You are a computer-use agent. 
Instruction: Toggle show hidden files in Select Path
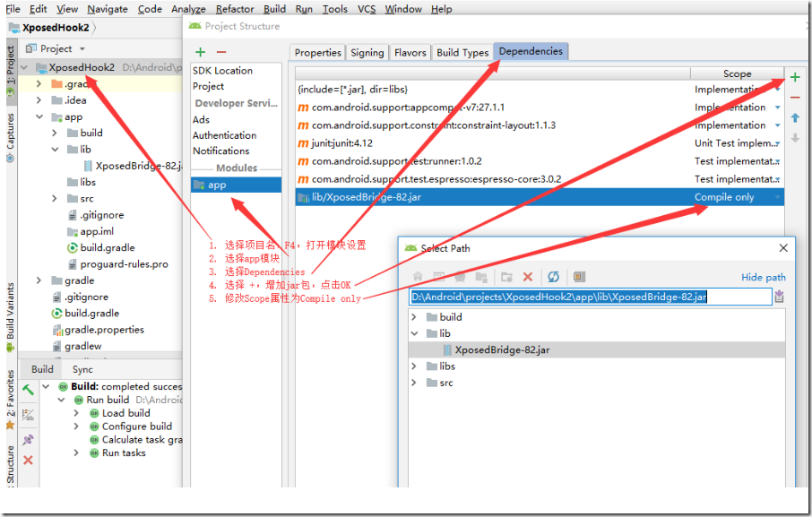pos(579,277)
